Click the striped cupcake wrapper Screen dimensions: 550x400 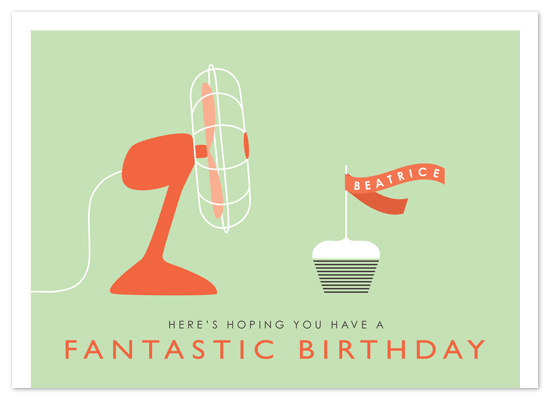(346, 276)
